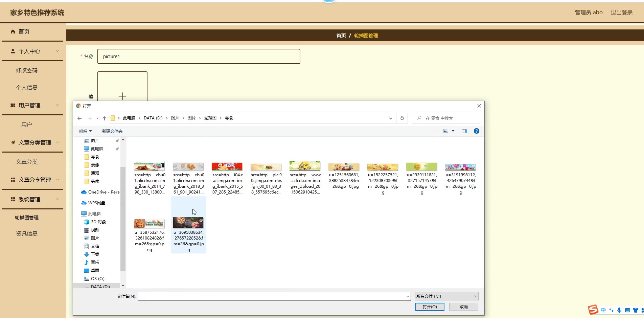Click the Sogou skin shirt icon
This screenshot has width=644, height=318.
click(636, 310)
